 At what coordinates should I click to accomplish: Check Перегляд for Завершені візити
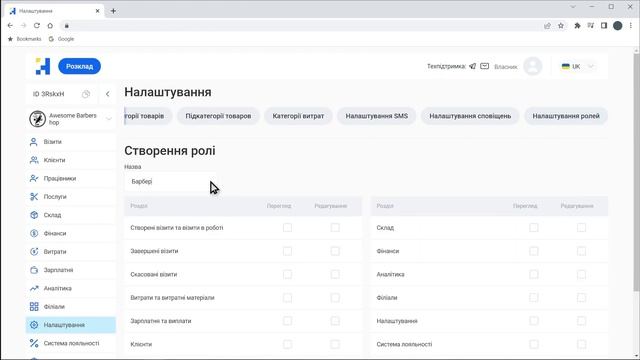(287, 251)
